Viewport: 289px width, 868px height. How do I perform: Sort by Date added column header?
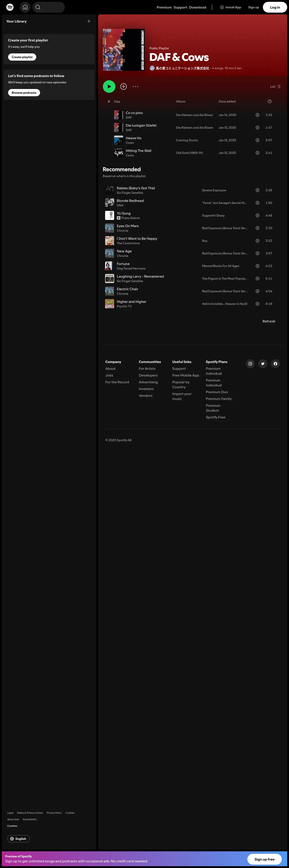click(x=227, y=101)
